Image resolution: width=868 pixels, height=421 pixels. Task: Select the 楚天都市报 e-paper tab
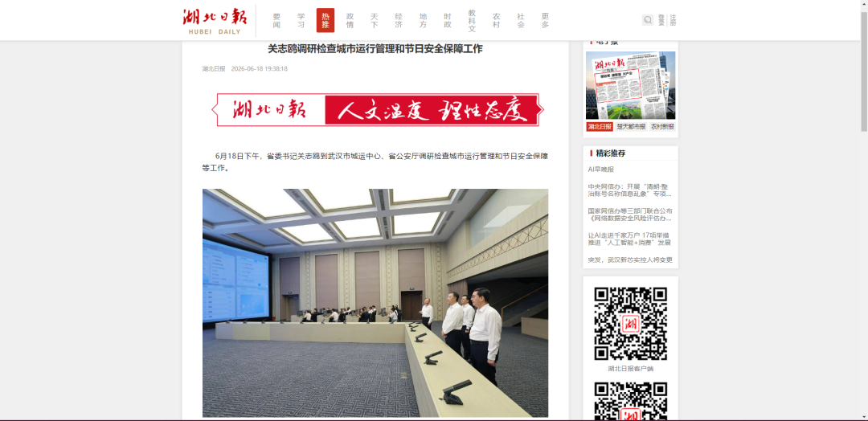tap(631, 127)
